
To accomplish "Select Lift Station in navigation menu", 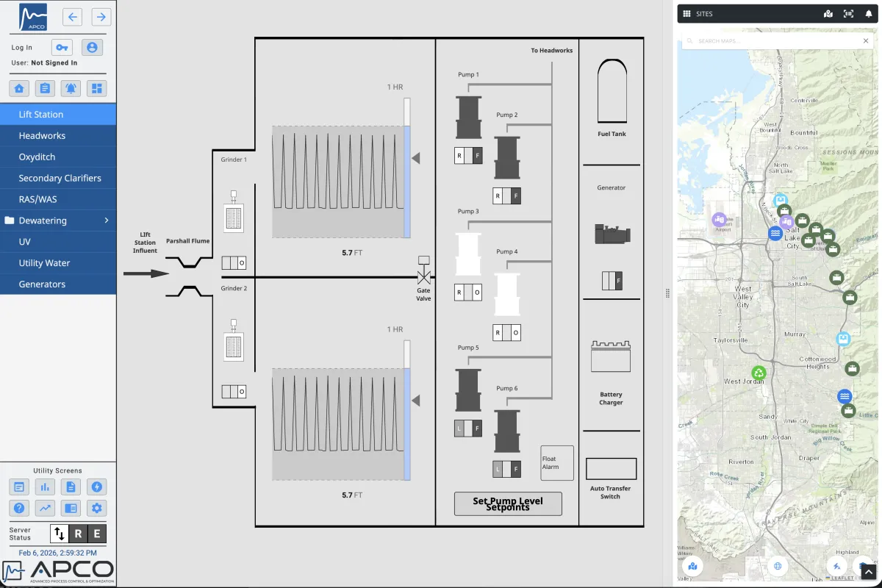I will [x=58, y=115].
